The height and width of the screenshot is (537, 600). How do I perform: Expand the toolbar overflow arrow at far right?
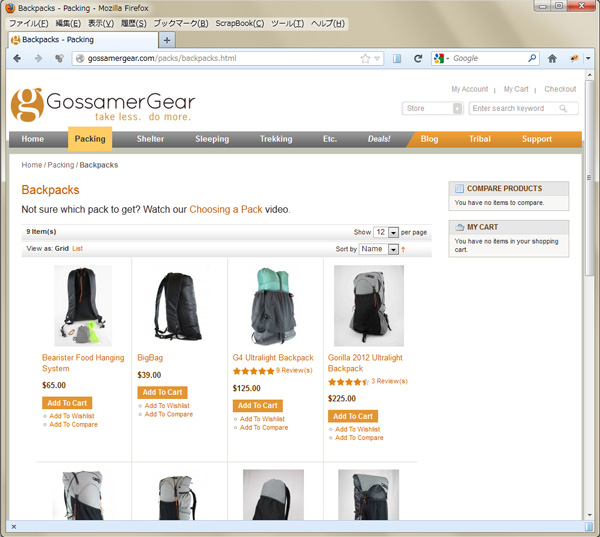[588, 59]
